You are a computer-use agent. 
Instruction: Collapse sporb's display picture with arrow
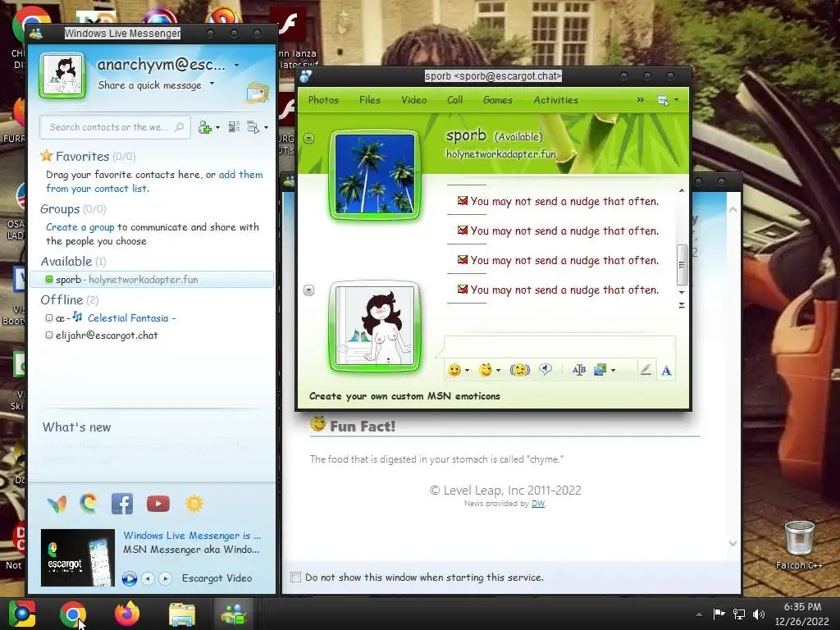(x=309, y=138)
